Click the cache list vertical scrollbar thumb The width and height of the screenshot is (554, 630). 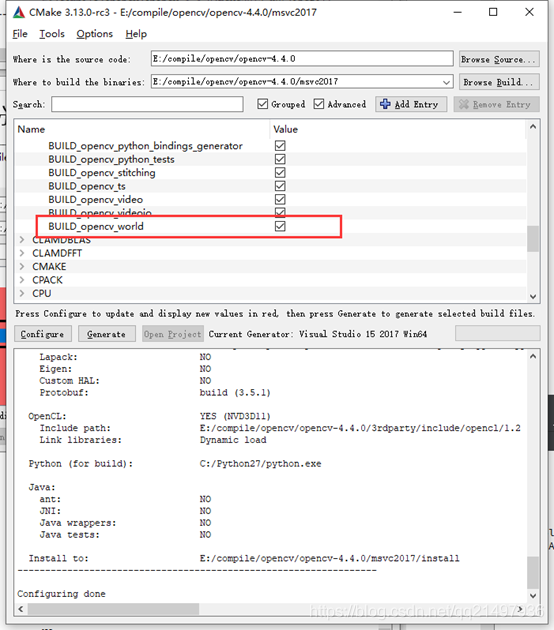tap(533, 239)
